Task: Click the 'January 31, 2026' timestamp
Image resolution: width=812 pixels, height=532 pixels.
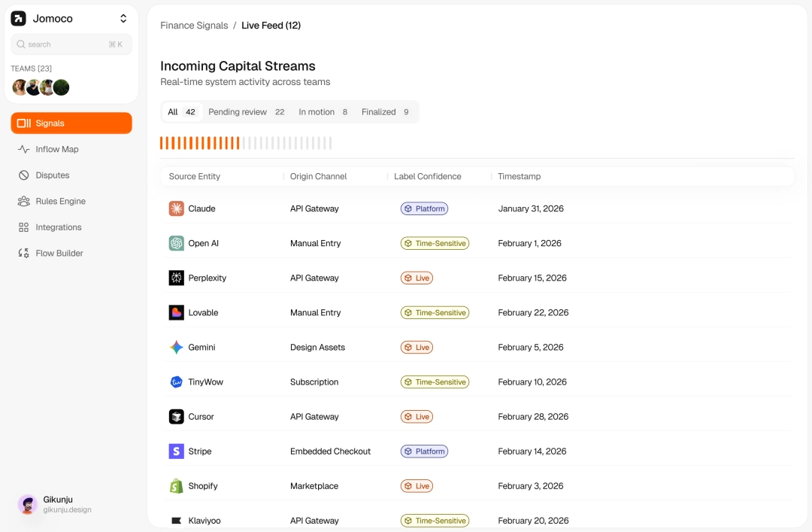Action: [531, 208]
